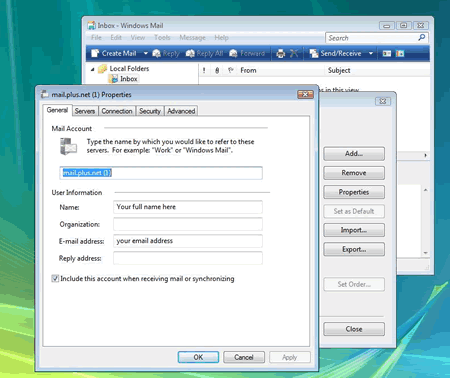
Task: Open the Message menu
Action: (192, 37)
